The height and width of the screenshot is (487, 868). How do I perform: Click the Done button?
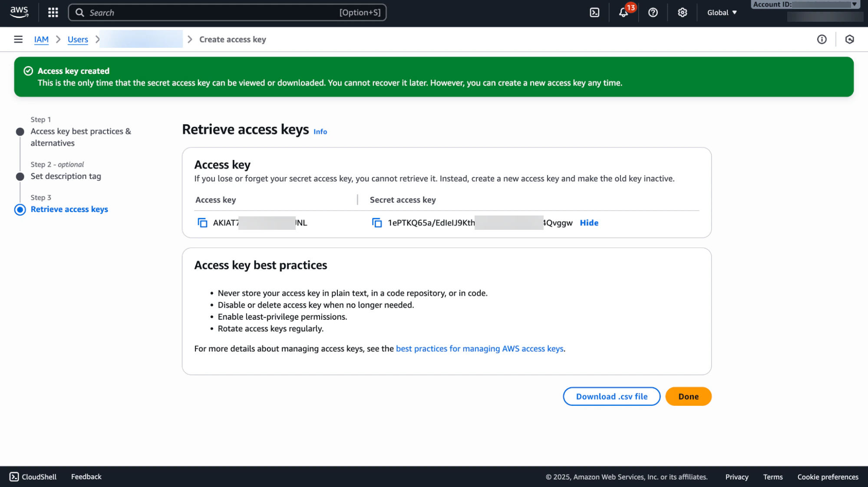(x=688, y=396)
